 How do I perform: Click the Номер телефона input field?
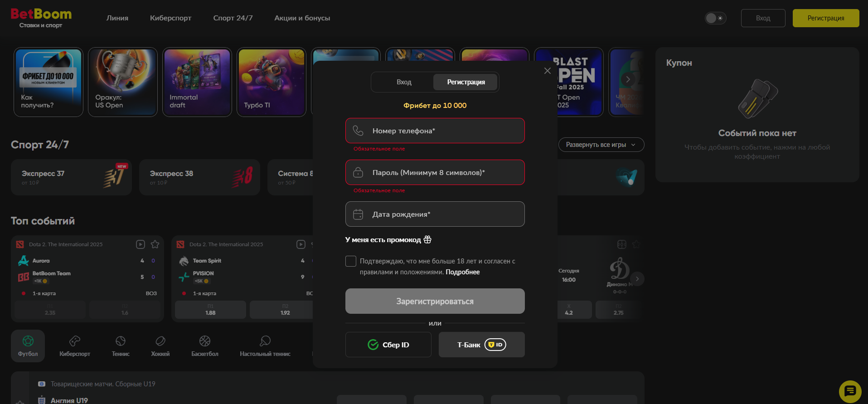(435, 131)
